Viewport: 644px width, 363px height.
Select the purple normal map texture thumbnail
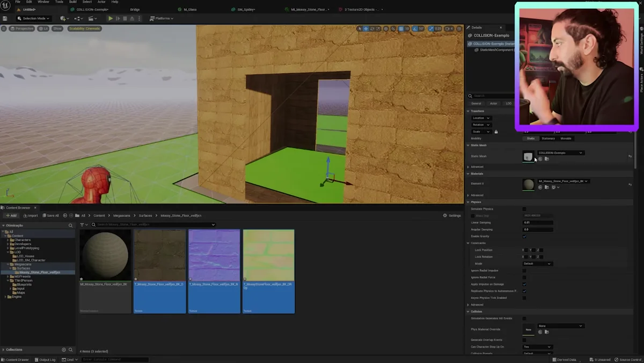pyautogui.click(x=214, y=256)
